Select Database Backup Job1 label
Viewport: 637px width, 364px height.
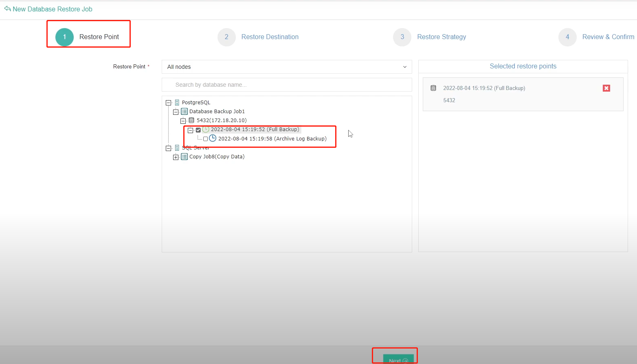pos(217,112)
